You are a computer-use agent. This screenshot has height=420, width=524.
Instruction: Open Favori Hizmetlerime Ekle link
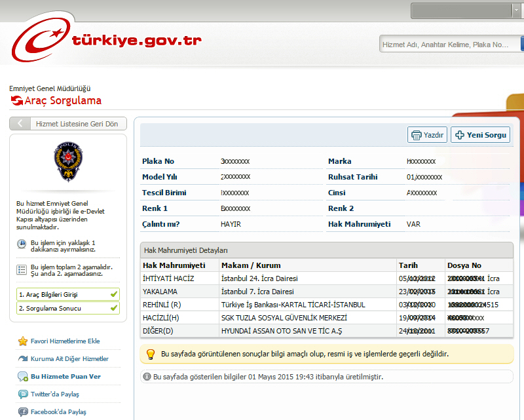[x=65, y=341]
